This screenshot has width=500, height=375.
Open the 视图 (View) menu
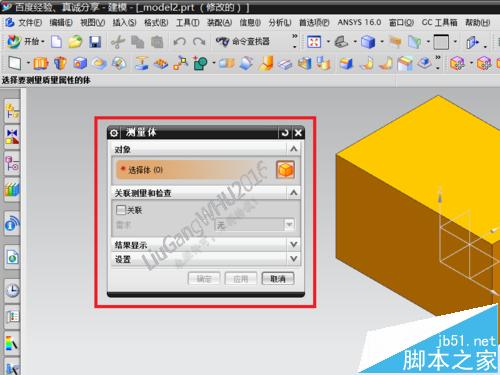tap(92, 23)
